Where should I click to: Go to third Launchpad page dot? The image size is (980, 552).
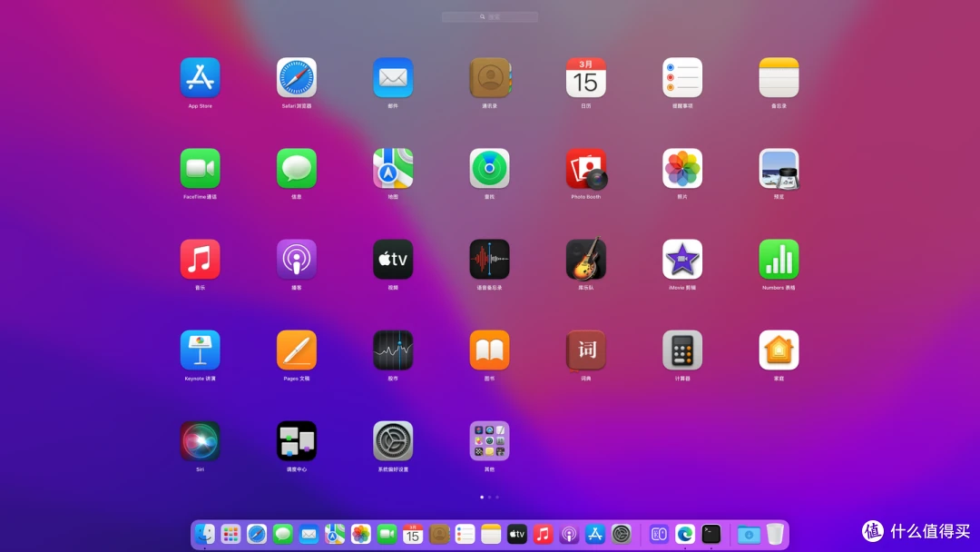pyautogui.click(x=497, y=497)
